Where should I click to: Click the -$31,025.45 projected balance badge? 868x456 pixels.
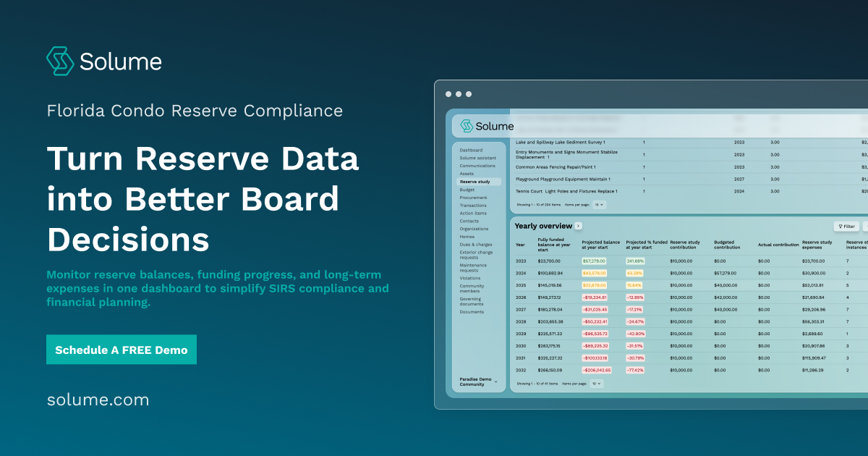(x=595, y=309)
